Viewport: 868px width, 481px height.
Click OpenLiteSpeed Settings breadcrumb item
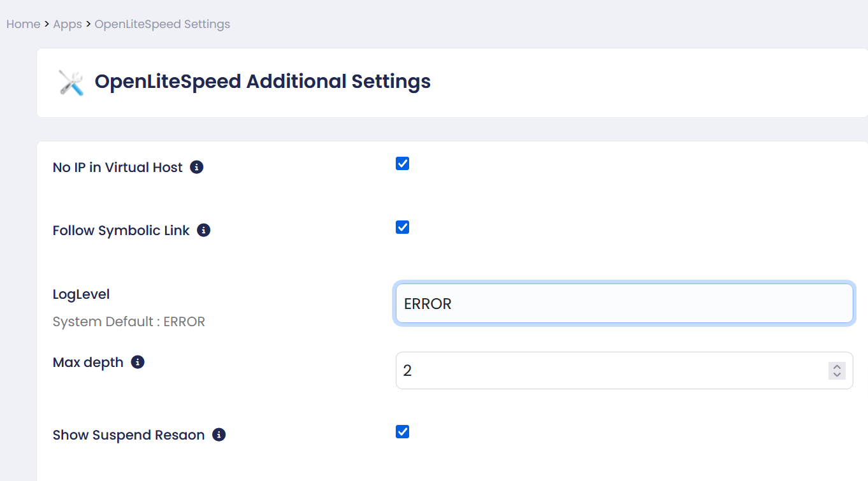[163, 24]
